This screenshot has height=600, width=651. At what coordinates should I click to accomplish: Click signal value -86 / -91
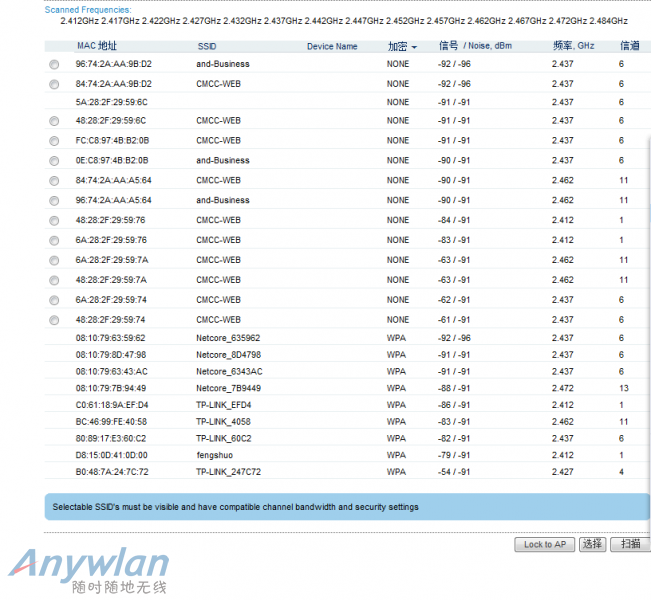tap(453, 405)
